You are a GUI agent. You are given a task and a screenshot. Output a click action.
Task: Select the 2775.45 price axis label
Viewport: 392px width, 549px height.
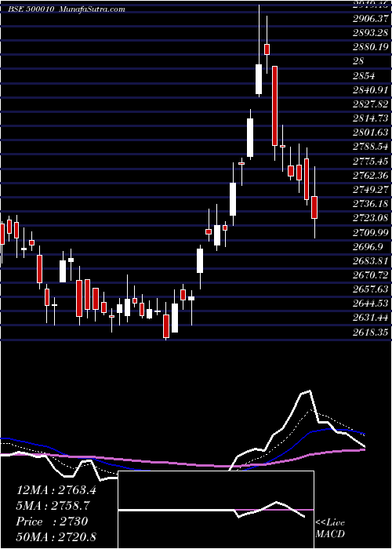coord(371,161)
